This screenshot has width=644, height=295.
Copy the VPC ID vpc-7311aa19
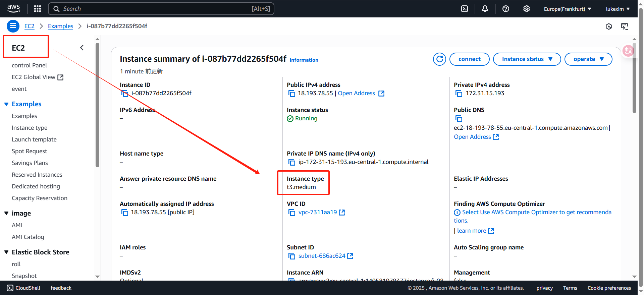pos(292,213)
